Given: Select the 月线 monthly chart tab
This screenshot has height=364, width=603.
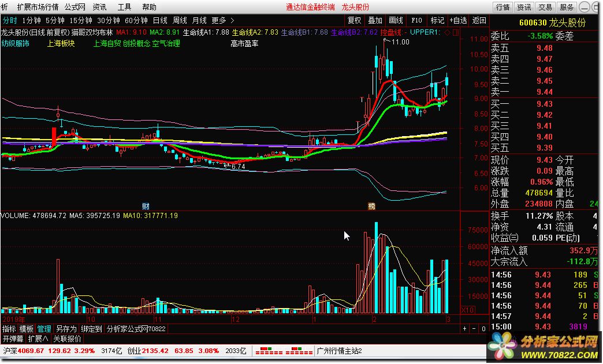Looking at the screenshot, I should pos(199,20).
